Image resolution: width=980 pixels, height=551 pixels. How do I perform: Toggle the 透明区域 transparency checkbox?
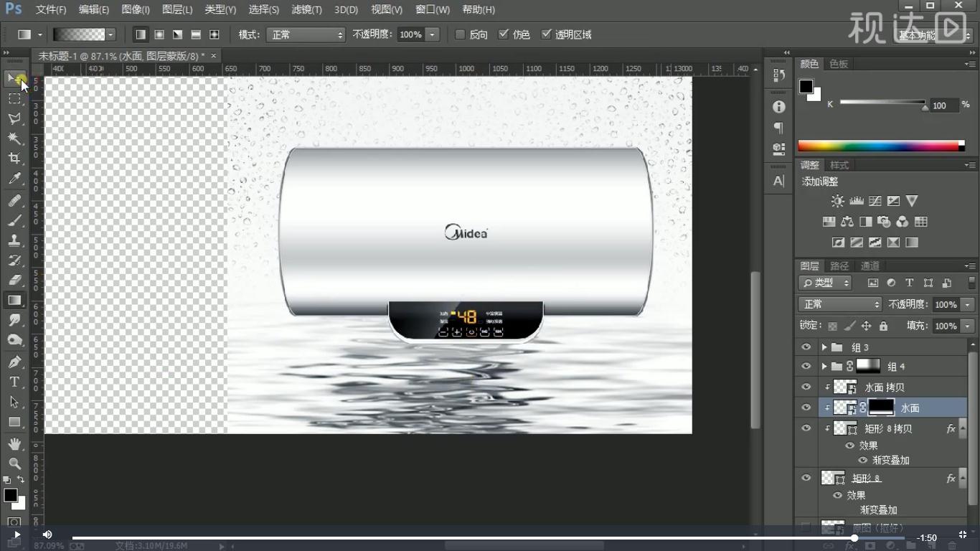click(547, 34)
